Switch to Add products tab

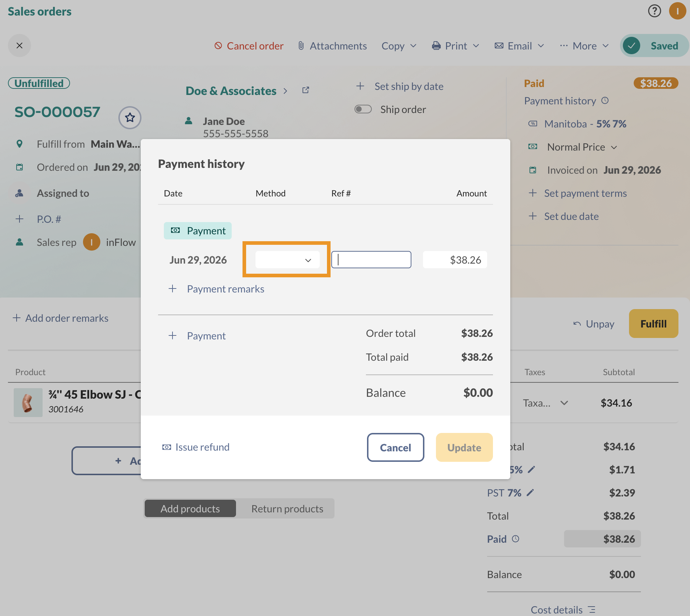pos(190,508)
